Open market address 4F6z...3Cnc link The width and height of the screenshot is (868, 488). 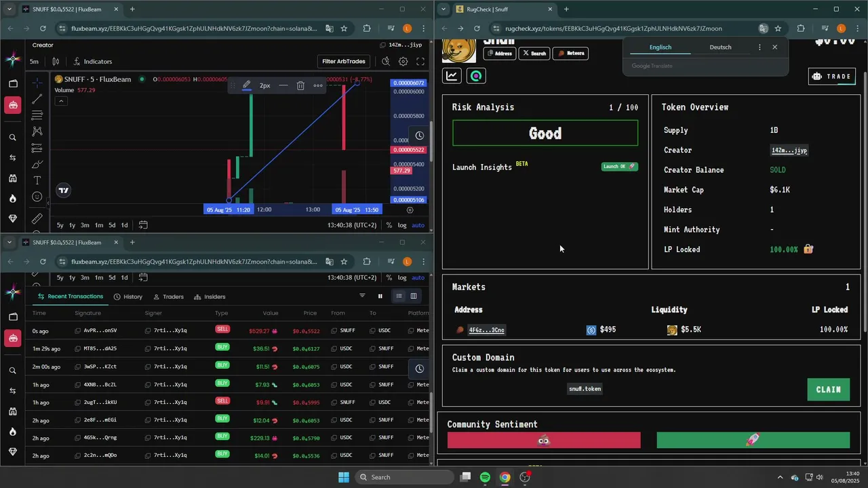[x=486, y=330]
